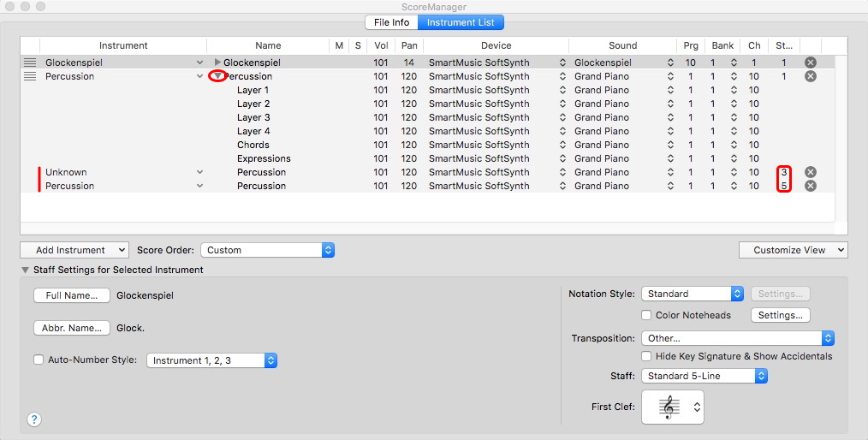
Task: Click the Glockenspiel row drag handle icon
Action: point(30,62)
